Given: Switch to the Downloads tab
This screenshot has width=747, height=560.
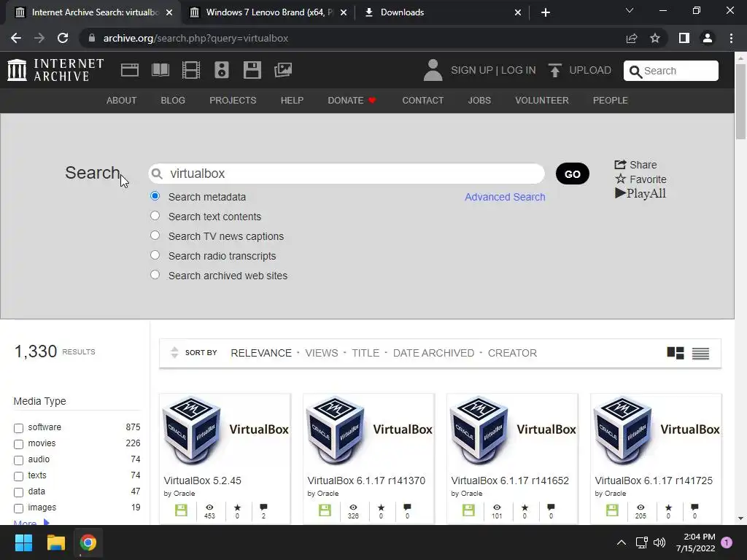Looking at the screenshot, I should (x=442, y=12).
